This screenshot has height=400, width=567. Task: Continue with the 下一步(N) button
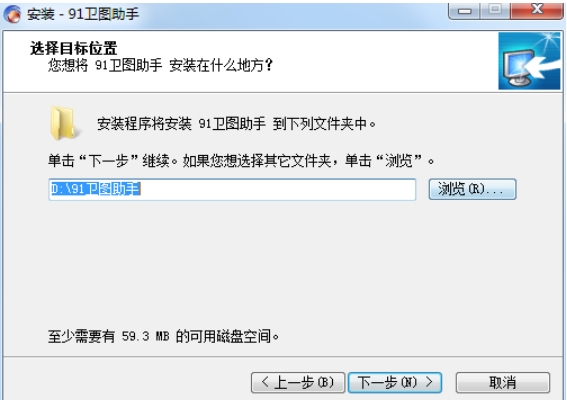point(395,383)
